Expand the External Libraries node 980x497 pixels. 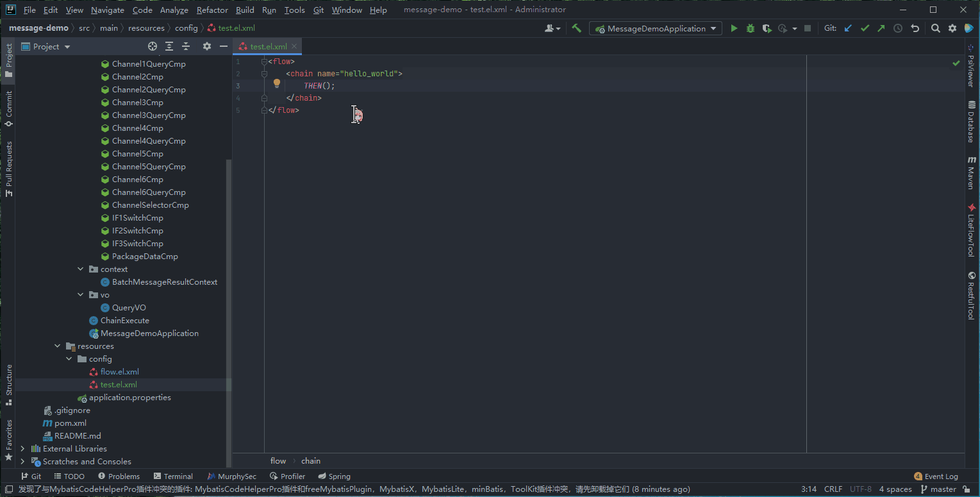tap(23, 449)
